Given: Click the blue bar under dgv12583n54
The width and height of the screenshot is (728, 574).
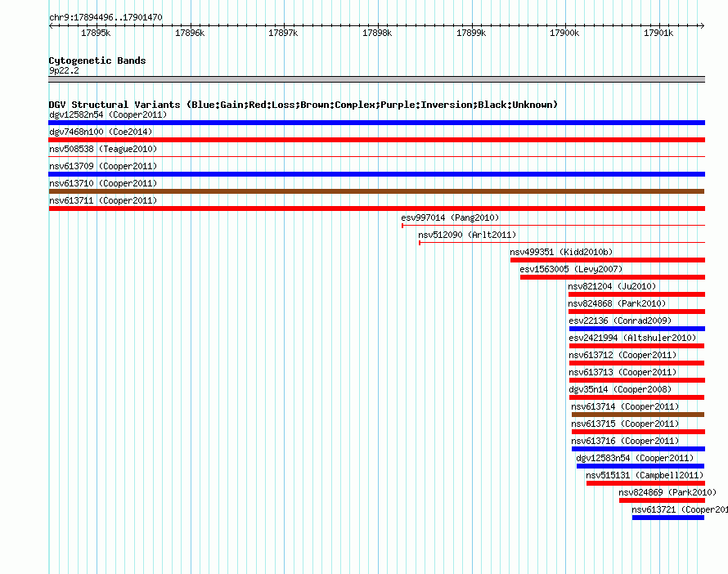Looking at the screenshot, I should 640,466.
